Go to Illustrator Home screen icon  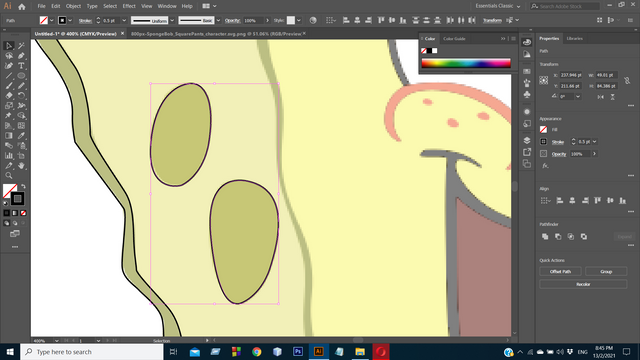pos(22,6)
